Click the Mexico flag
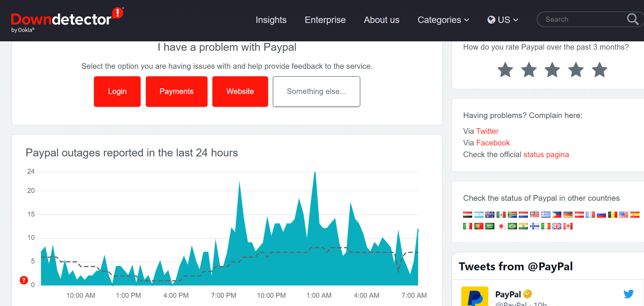 pos(501,215)
